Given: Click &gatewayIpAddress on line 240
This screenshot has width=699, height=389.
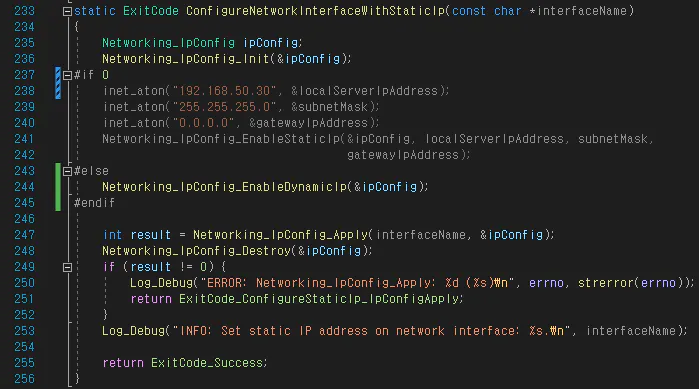Looking at the screenshot, I should tap(308, 123).
